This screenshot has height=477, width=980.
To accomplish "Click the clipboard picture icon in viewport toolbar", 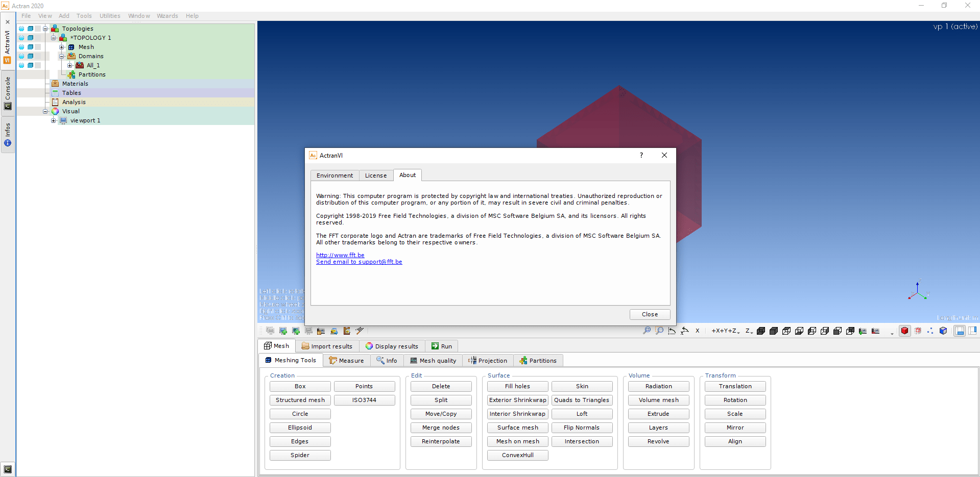I will pos(347,331).
